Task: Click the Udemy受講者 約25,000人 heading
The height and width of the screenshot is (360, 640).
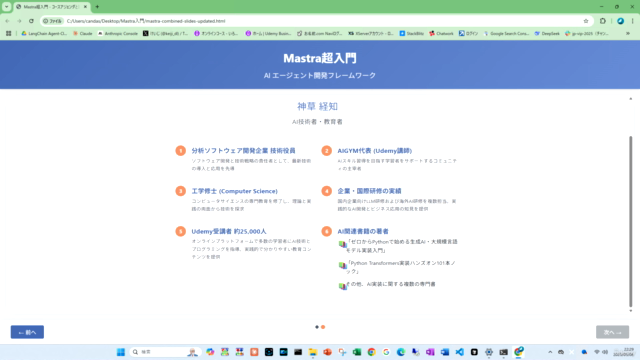Action: 229,231
